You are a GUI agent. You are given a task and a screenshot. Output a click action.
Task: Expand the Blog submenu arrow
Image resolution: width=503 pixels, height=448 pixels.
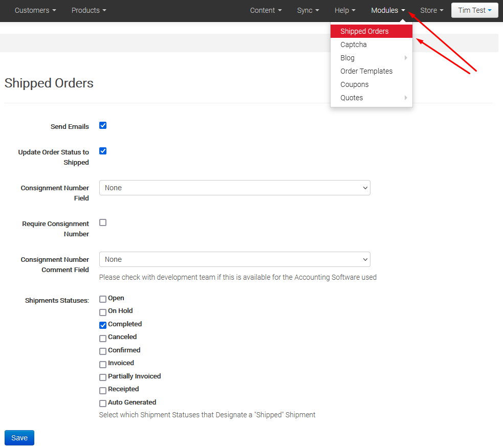click(405, 58)
